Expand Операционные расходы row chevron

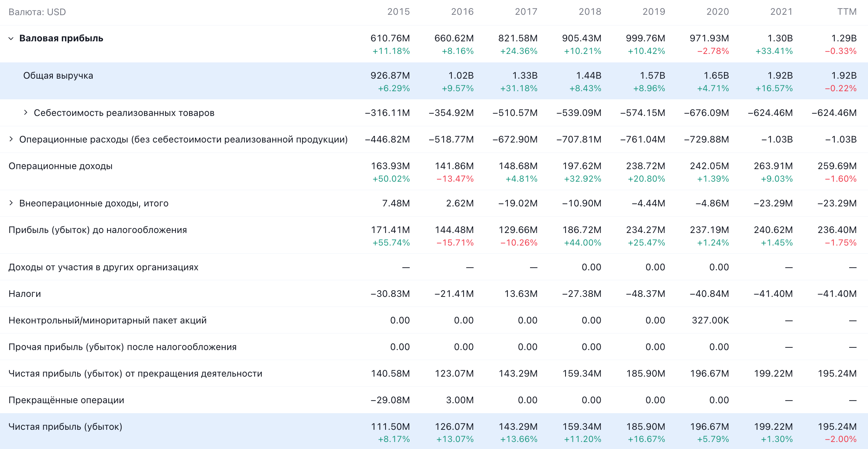(11, 139)
